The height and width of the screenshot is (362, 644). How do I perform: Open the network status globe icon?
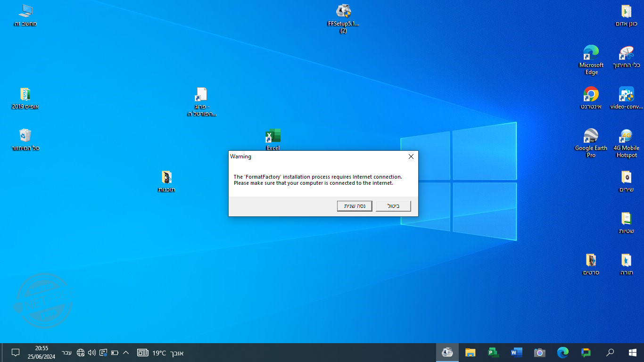(81, 353)
